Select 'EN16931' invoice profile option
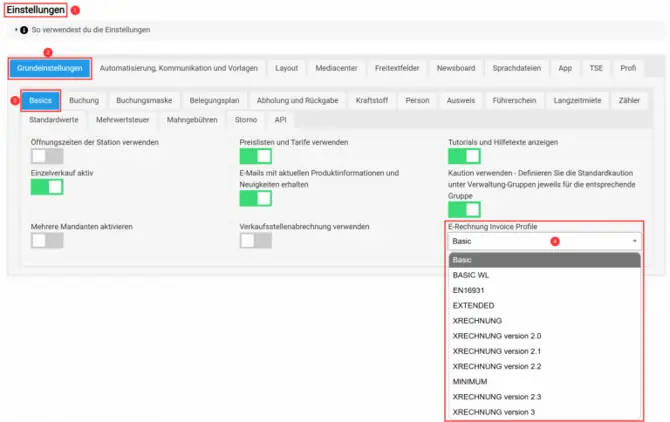Viewport: 670px width, 422px height. 544,290
